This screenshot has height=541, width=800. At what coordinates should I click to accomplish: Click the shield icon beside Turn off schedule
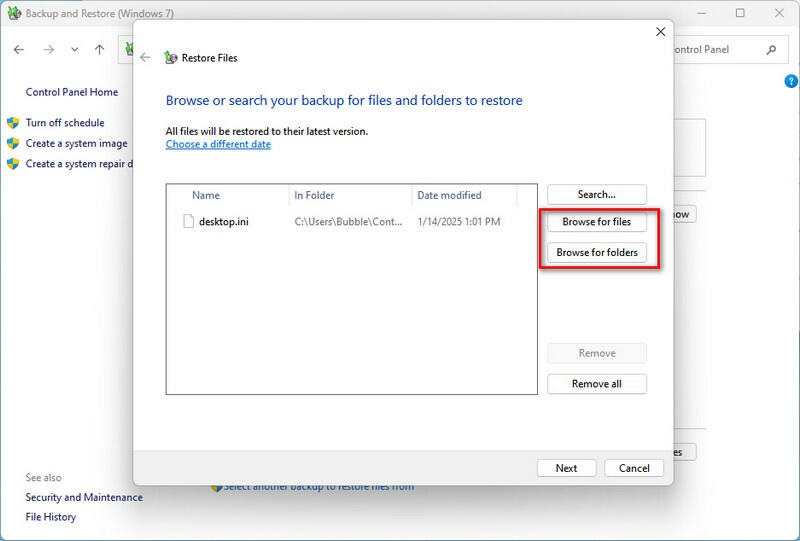pos(13,123)
